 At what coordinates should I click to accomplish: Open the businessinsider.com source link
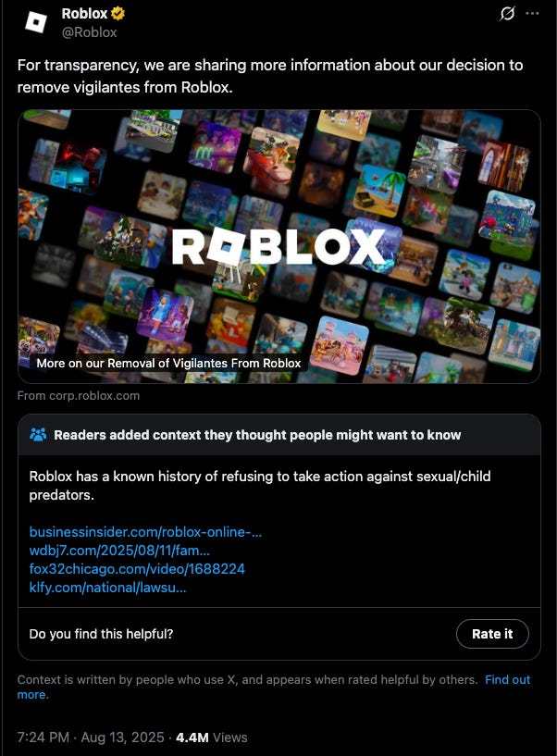[x=145, y=532]
